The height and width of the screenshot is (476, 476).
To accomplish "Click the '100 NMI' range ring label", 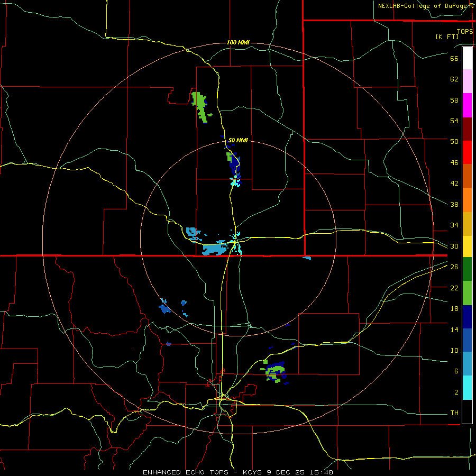I will click(238, 42).
